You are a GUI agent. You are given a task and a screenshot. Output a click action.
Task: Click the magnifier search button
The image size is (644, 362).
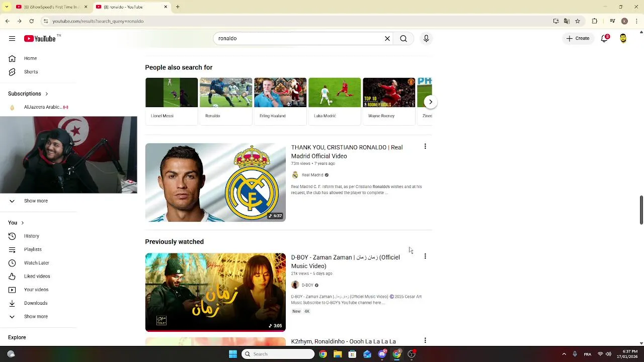click(x=404, y=39)
